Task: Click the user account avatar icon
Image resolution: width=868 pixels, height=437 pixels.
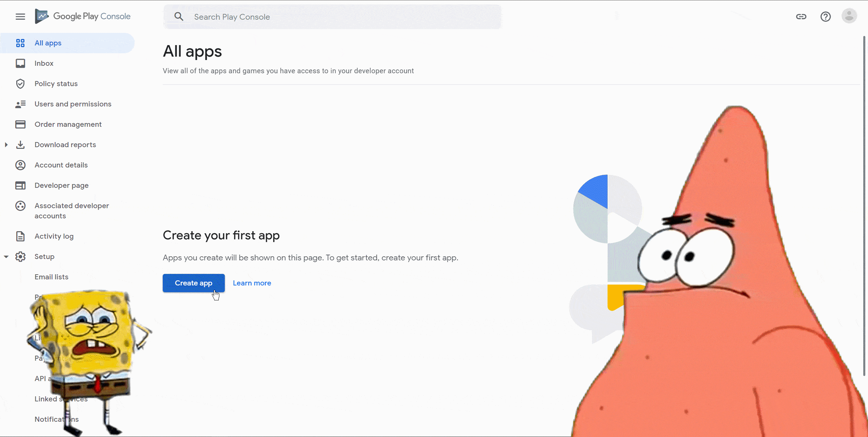Action: tap(849, 16)
